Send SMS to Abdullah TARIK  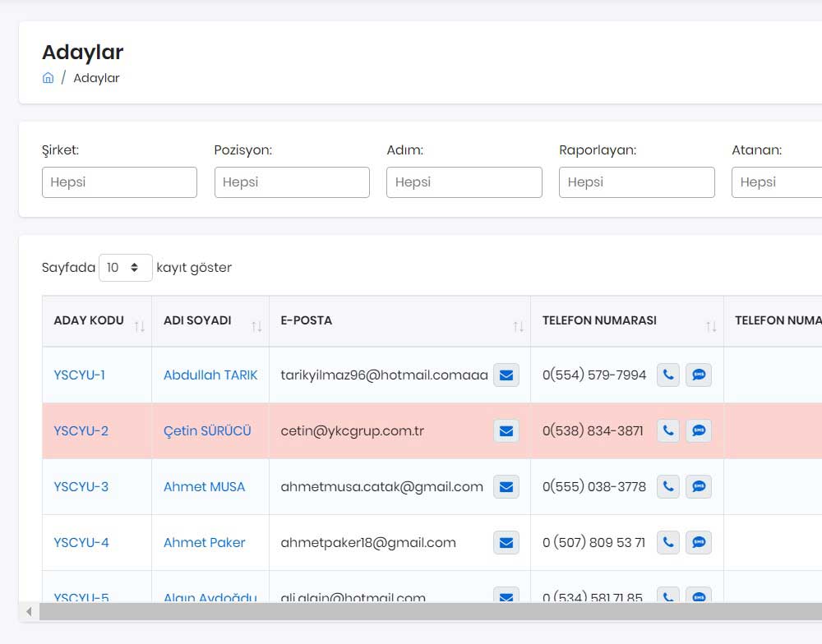coord(699,375)
